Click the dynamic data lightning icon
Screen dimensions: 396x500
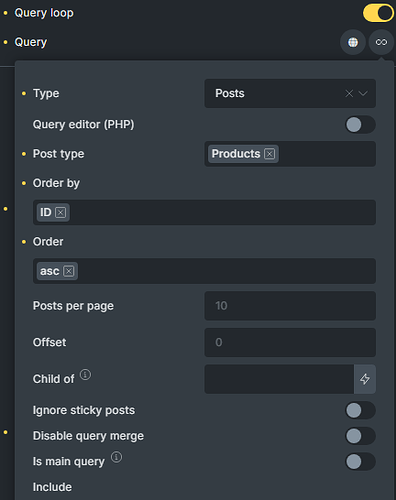[365, 379]
